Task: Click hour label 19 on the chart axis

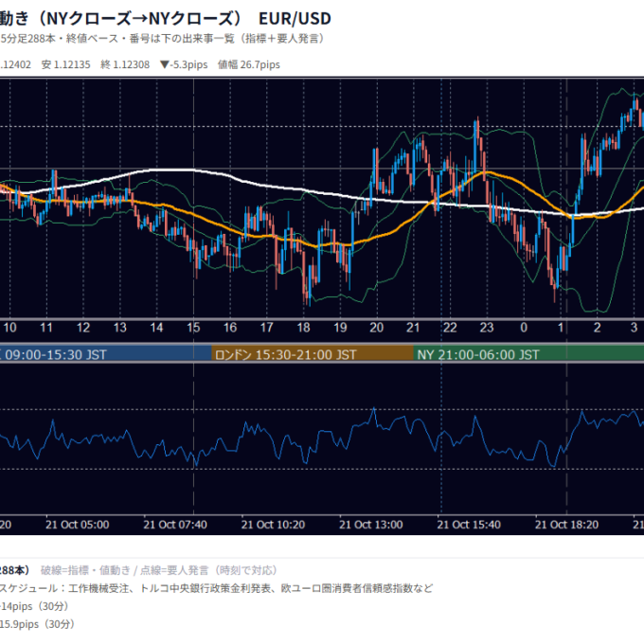Action: click(x=340, y=328)
